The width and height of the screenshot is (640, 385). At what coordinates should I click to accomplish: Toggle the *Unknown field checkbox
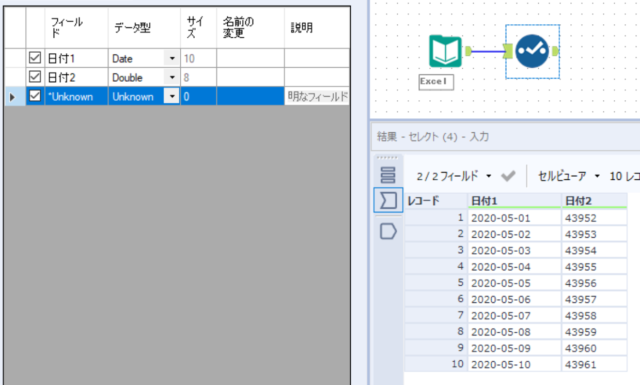coord(35,96)
